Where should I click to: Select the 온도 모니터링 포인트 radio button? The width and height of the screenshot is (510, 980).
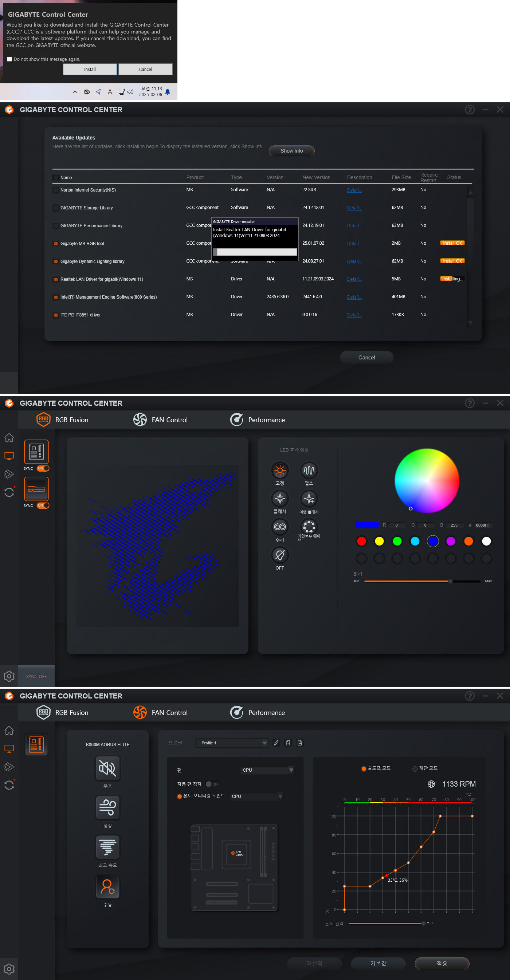click(179, 796)
